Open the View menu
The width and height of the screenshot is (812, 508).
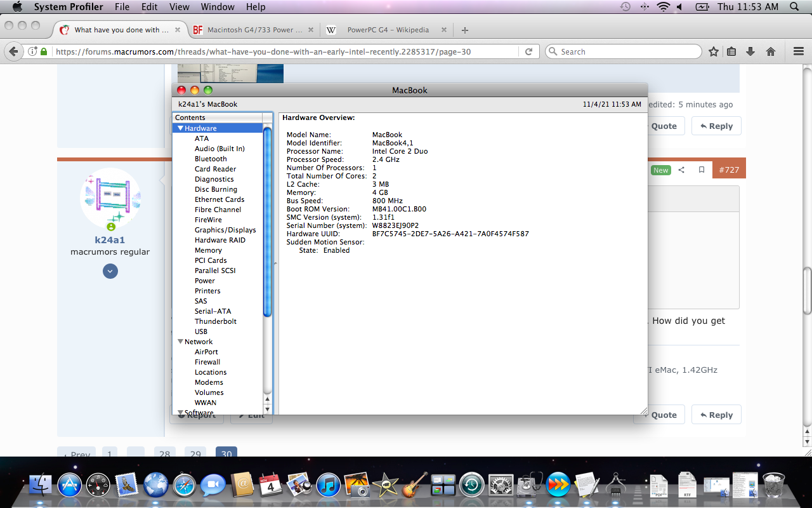click(x=180, y=7)
